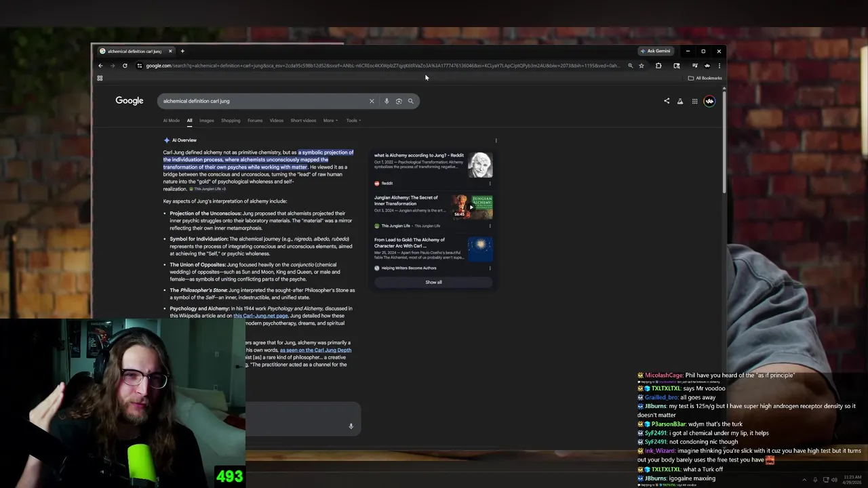Open Search Labs flask icon
Screen dimensions: 868x488
[x=680, y=101]
